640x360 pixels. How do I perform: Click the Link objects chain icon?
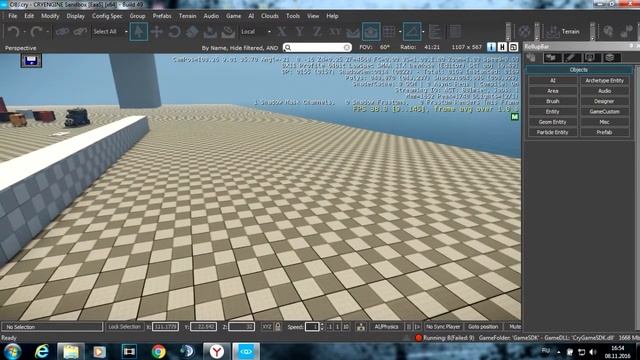click(x=62, y=31)
